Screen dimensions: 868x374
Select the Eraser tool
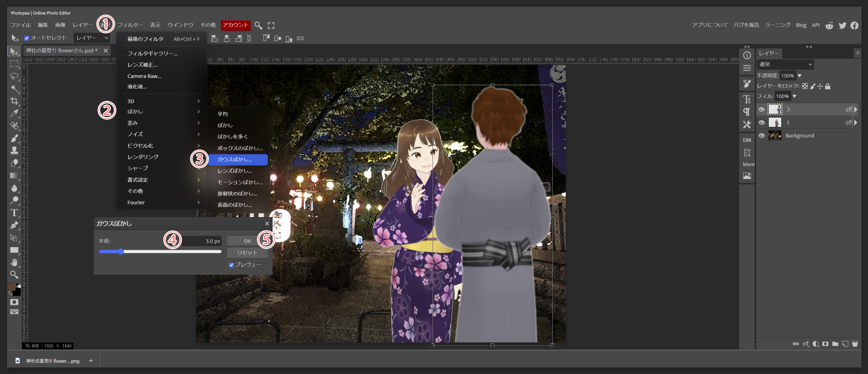point(15,163)
